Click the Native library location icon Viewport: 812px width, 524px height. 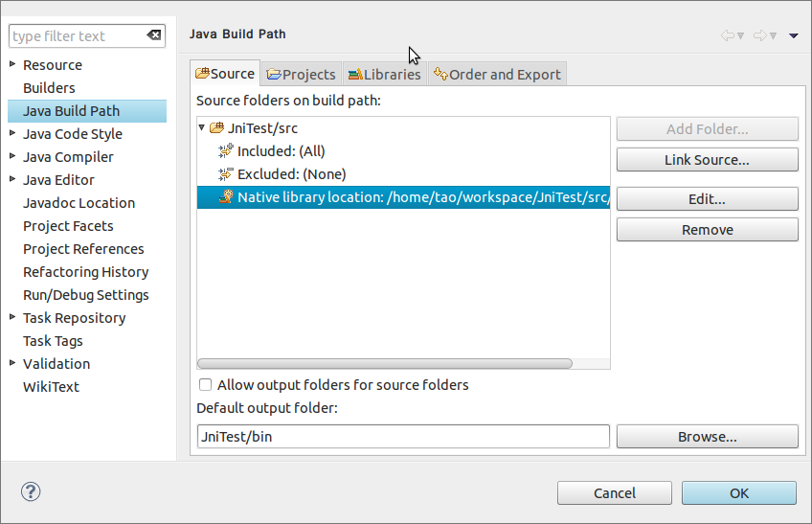coord(226,197)
